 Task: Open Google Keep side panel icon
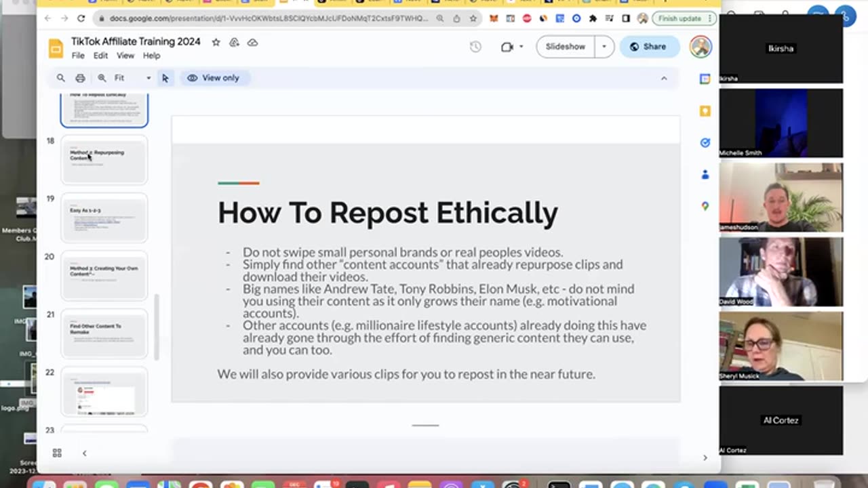pyautogui.click(x=705, y=111)
